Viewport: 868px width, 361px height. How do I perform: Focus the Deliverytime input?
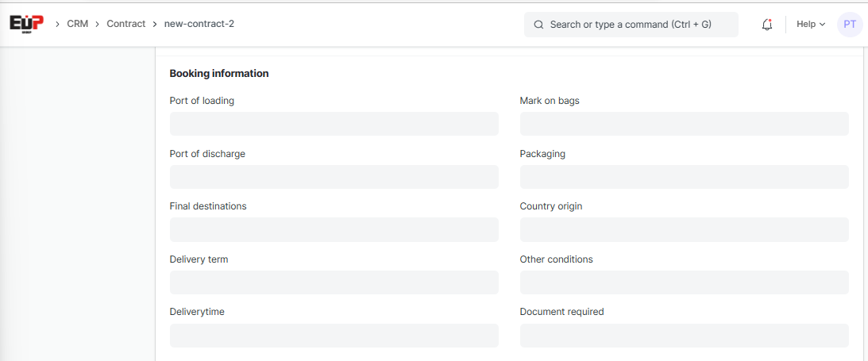(334, 335)
